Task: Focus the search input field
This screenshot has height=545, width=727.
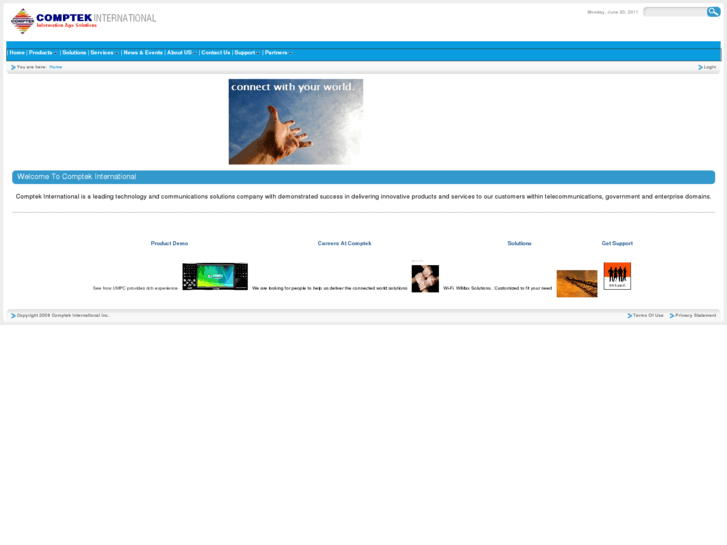Action: point(675,12)
